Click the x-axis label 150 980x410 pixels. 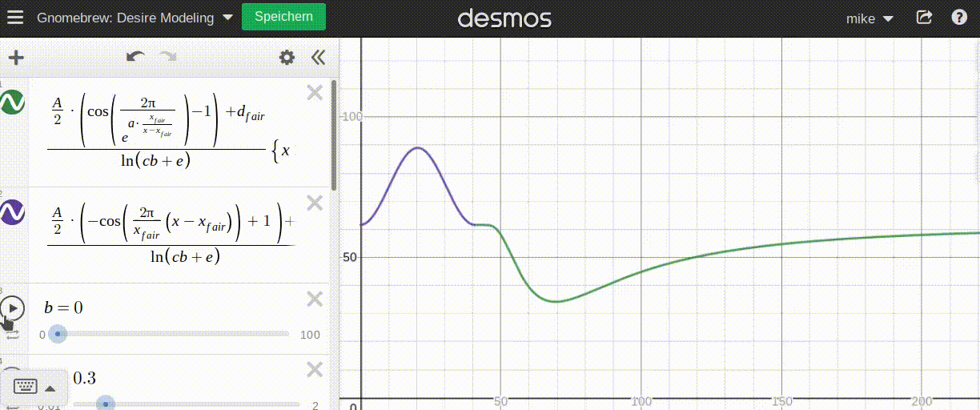coord(781,401)
